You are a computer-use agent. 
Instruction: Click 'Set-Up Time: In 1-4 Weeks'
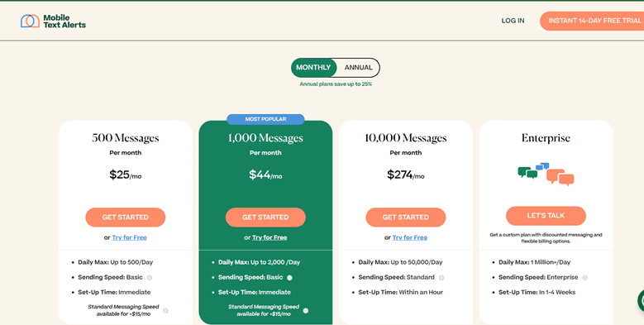coord(537,293)
